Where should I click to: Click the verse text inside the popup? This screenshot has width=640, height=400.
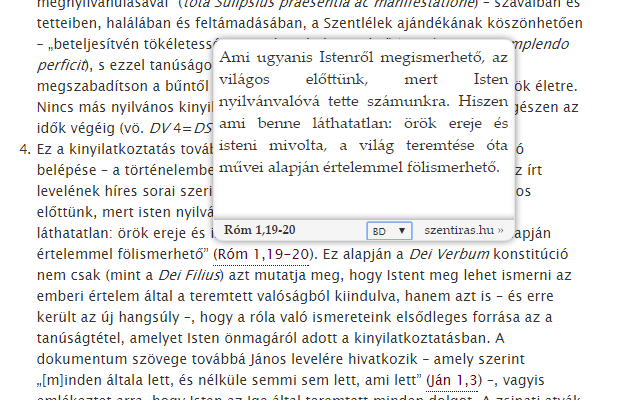(363, 112)
